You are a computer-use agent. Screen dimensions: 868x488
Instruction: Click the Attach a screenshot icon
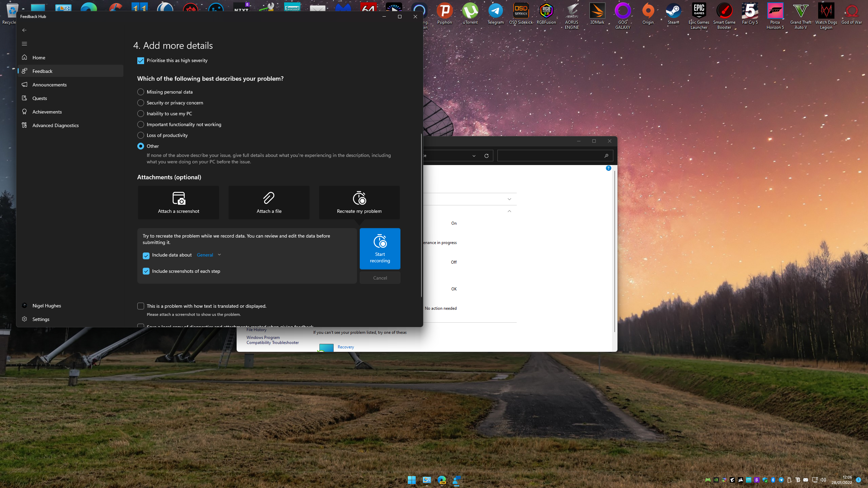(x=178, y=199)
